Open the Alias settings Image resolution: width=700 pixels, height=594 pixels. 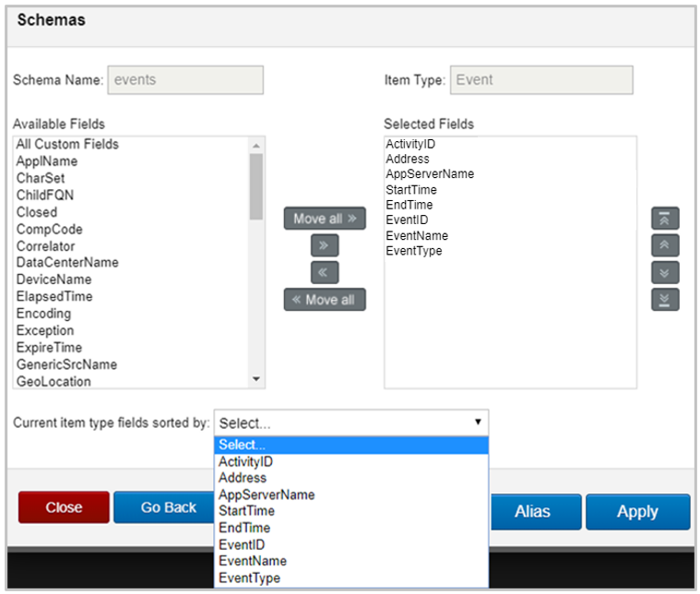(x=535, y=512)
